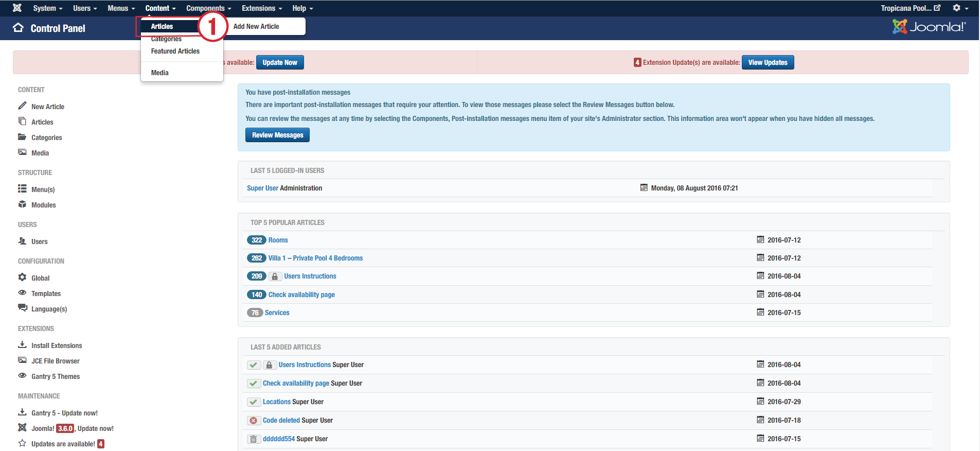
Task: Open the Super User link in logged-in users
Action: click(x=262, y=188)
